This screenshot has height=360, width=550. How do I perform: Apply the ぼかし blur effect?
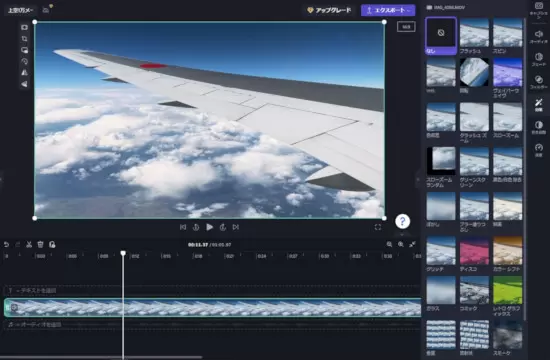tap(441, 209)
